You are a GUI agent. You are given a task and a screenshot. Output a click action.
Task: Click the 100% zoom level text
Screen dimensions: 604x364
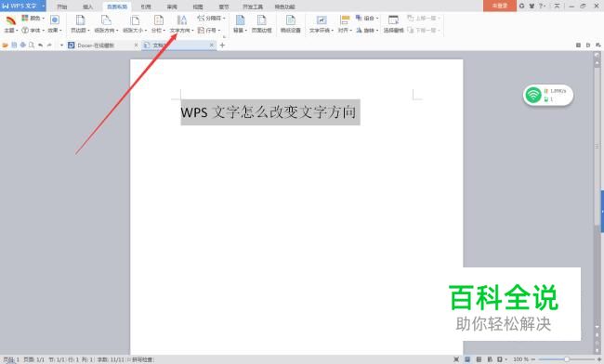[520, 359]
